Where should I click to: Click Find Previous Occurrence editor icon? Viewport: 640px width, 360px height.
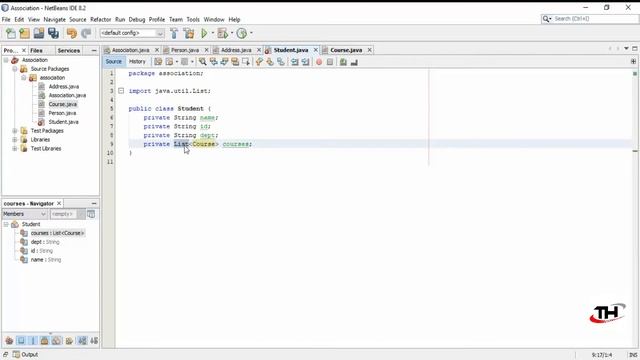pyautogui.click(x=213, y=62)
